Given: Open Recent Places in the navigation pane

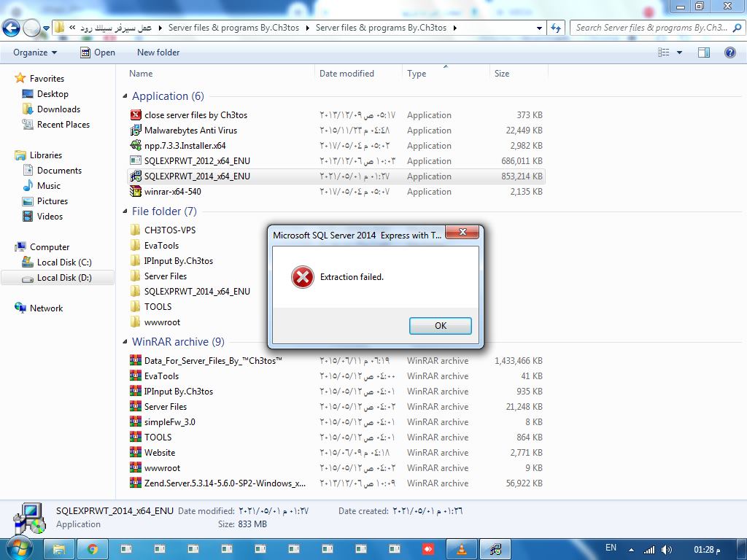Looking at the screenshot, I should [63, 124].
